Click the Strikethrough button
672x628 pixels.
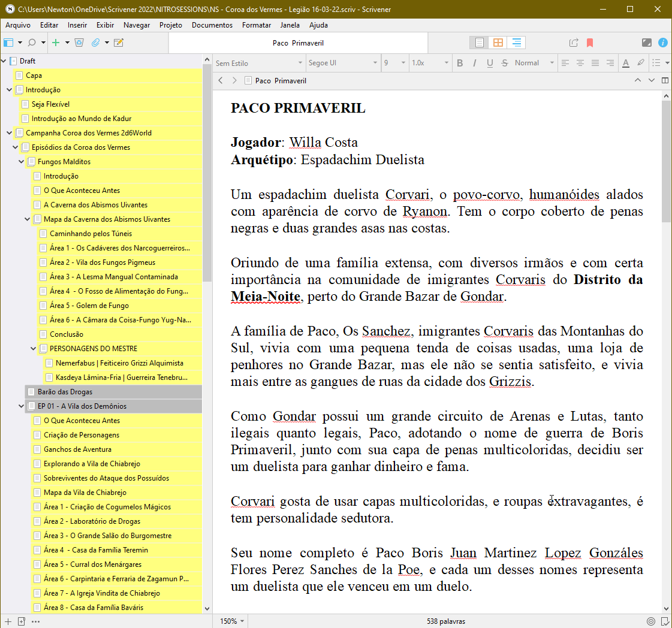[505, 63]
